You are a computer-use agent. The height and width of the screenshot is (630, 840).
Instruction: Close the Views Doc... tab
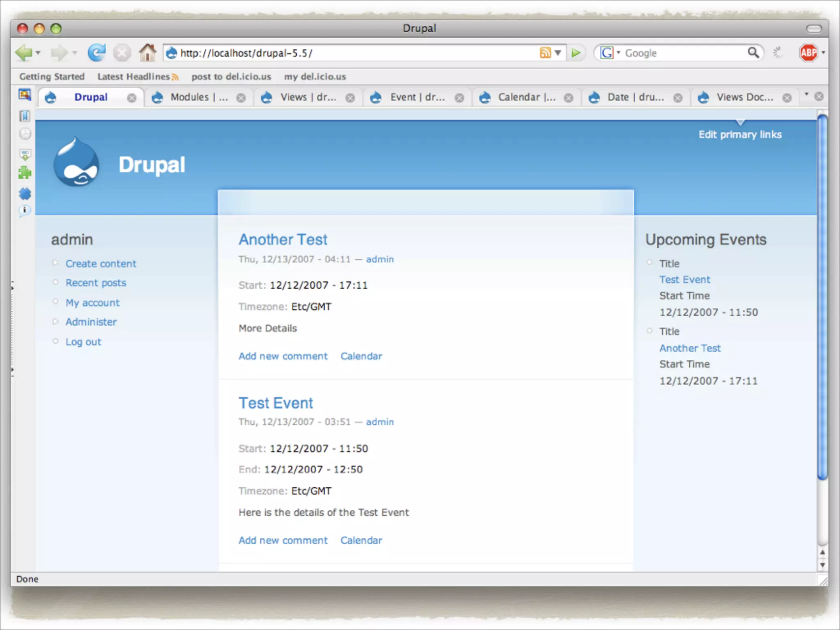(x=787, y=98)
